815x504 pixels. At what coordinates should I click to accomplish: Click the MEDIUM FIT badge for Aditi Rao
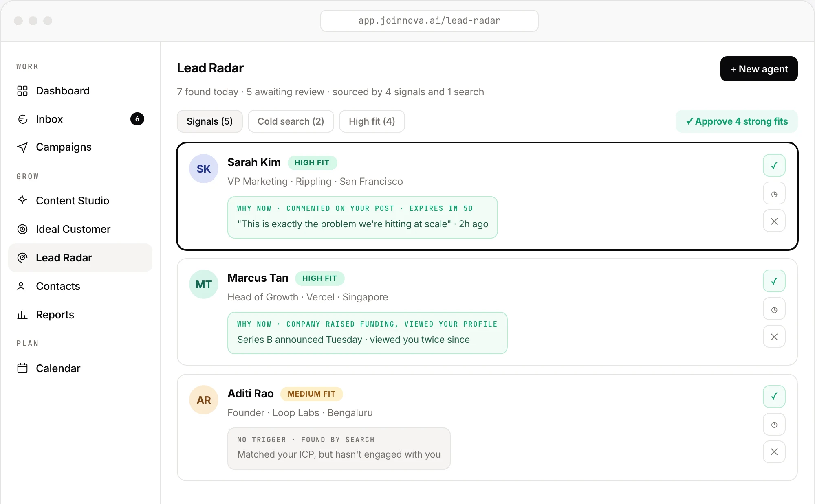(312, 394)
